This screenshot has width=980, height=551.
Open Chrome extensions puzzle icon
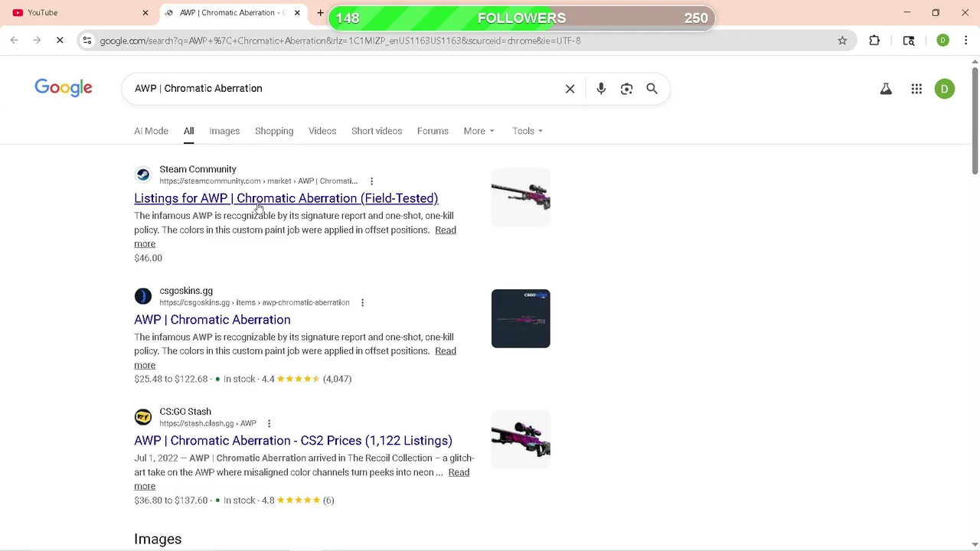pyautogui.click(x=874, y=41)
